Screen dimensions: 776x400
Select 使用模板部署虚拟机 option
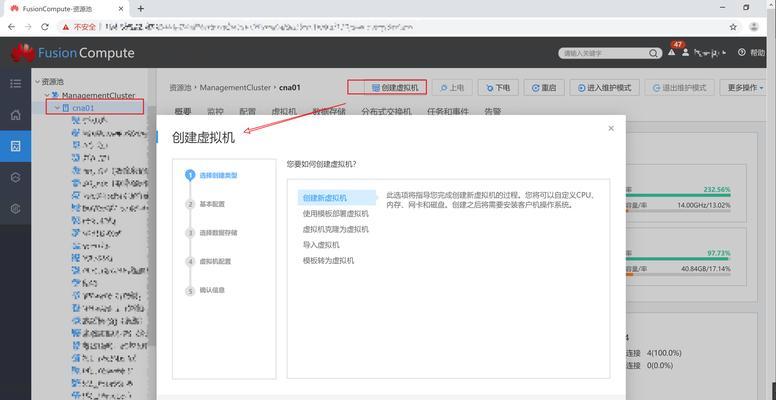pos(336,214)
